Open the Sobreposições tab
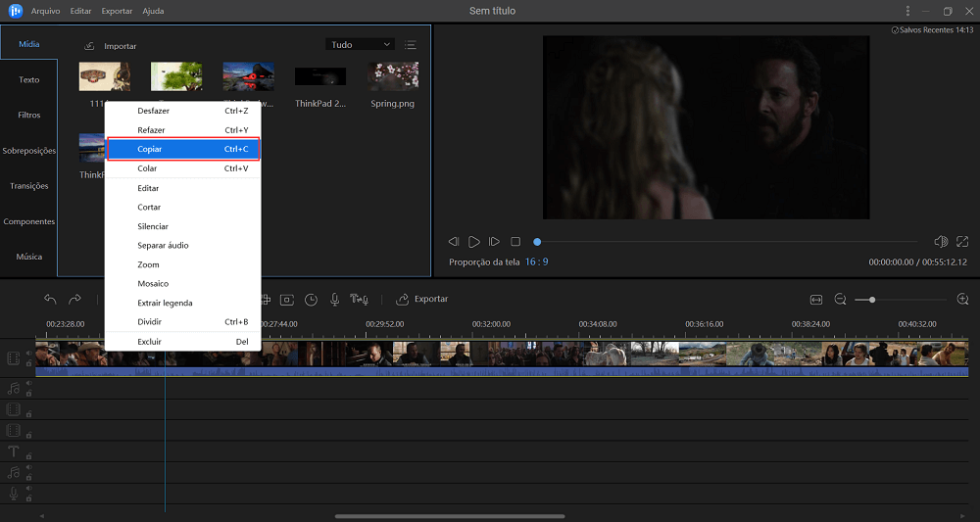This screenshot has width=980, height=522. point(28,151)
